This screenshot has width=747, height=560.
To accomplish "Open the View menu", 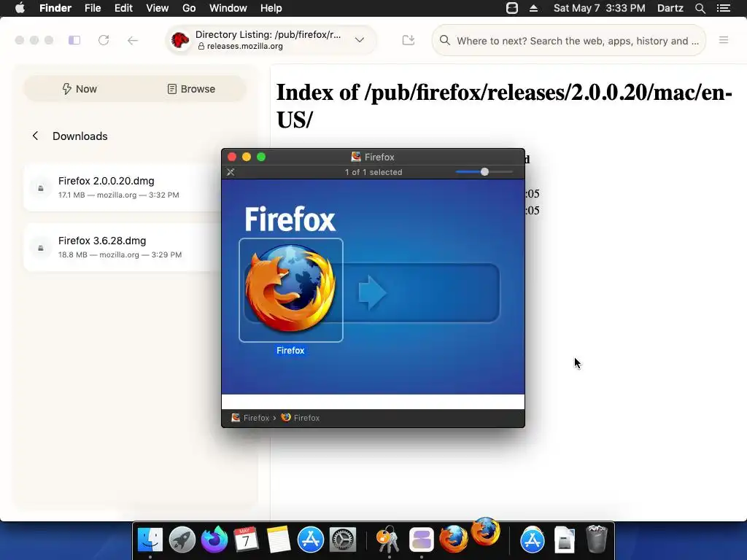I will 158,8.
